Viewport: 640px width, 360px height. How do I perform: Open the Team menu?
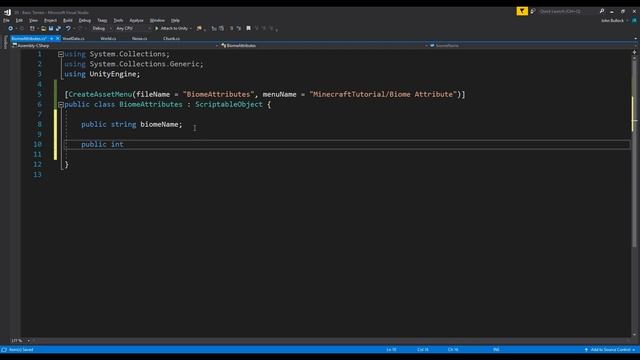point(102,20)
